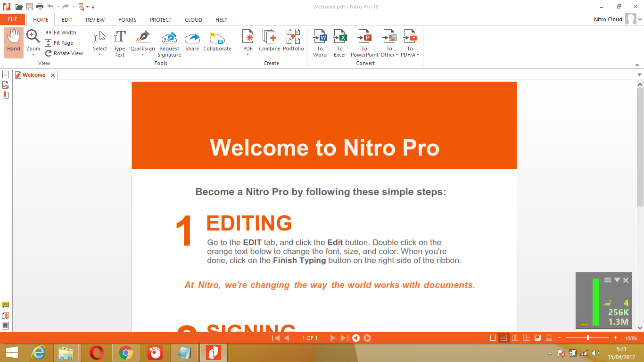
Task: Go to next page arrow
Action: tap(333, 338)
